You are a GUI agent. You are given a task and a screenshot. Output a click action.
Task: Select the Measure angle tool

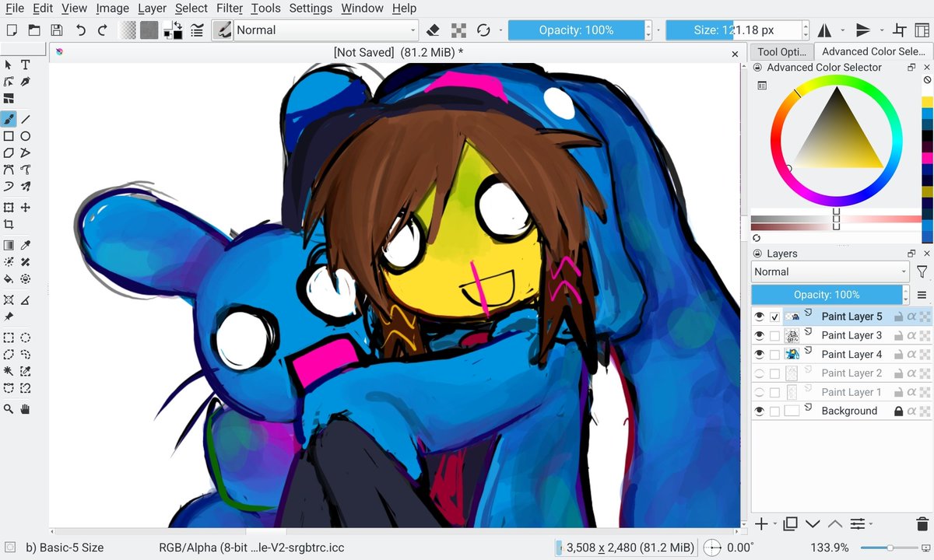coord(26,299)
